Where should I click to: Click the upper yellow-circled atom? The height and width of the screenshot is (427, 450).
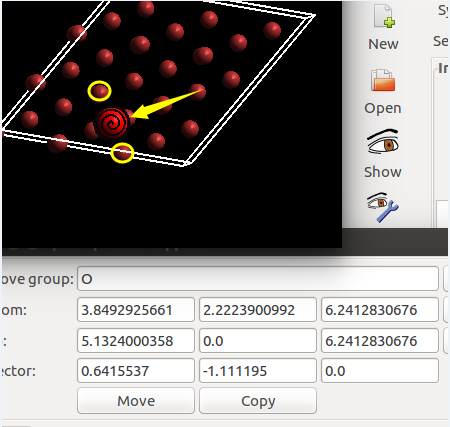point(99,91)
